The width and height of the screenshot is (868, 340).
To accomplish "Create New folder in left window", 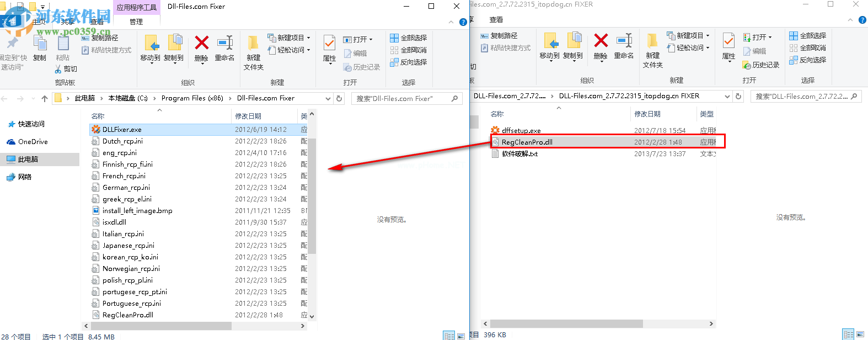I will pos(254,53).
